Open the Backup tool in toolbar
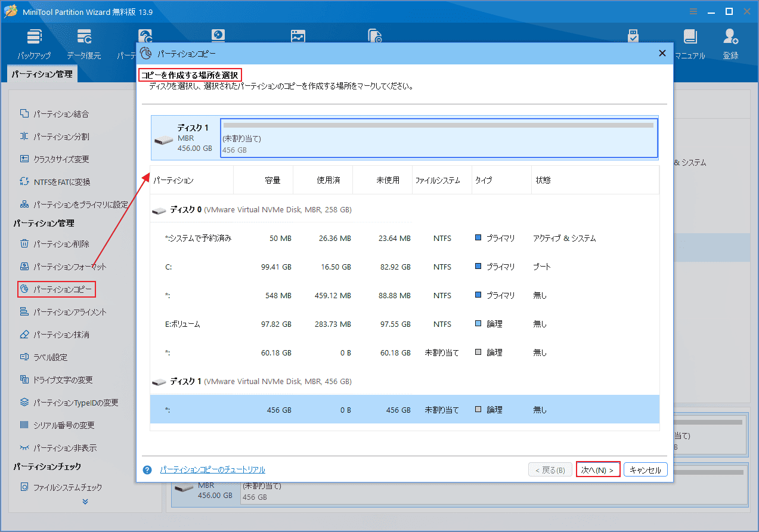Image resolution: width=759 pixels, height=532 pixels. [34, 44]
